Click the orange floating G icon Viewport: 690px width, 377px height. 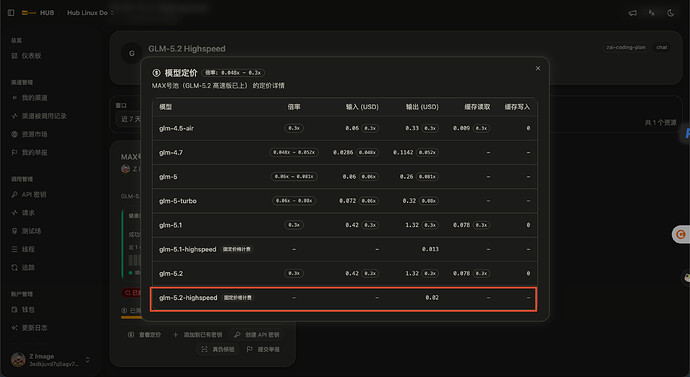[x=681, y=234]
